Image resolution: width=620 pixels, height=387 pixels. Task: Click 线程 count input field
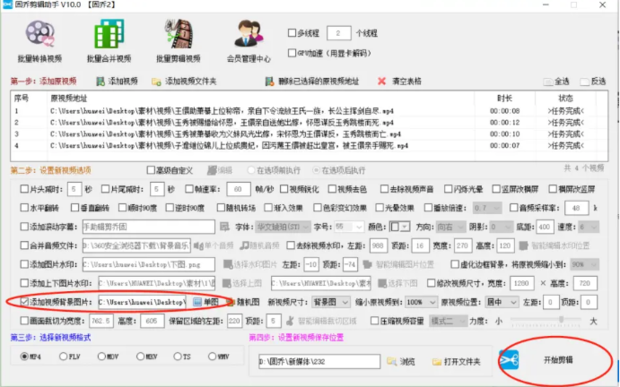click(x=339, y=33)
